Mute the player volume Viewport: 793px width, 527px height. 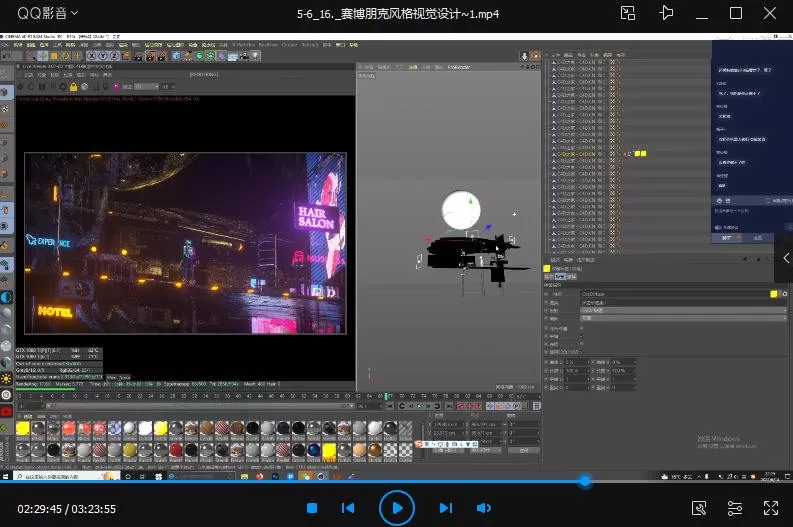pos(484,508)
